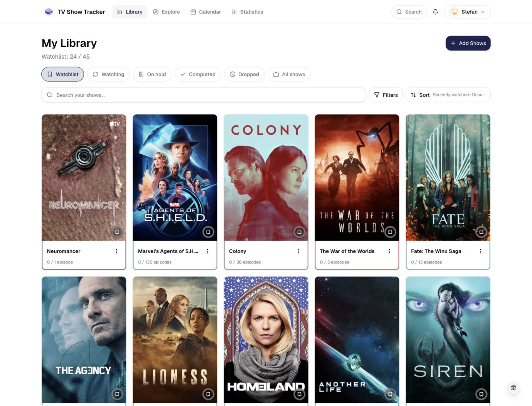Click the bug report icon
The image size is (532, 406).
[513, 388]
